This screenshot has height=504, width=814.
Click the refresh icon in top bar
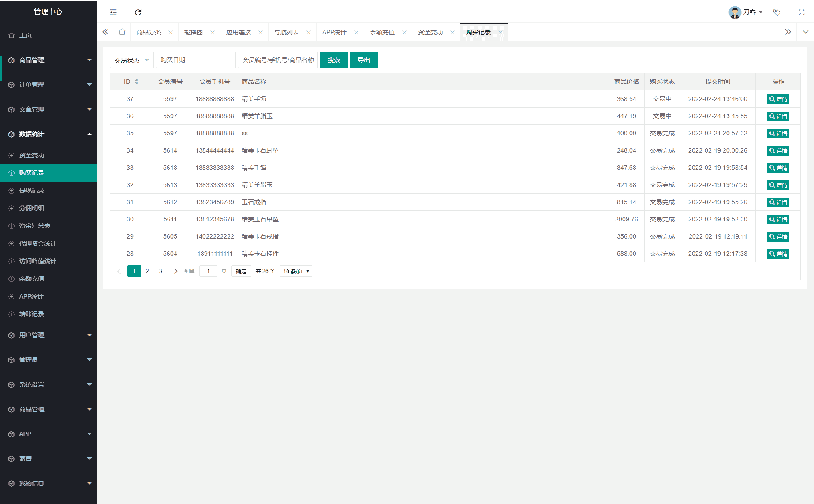(138, 12)
